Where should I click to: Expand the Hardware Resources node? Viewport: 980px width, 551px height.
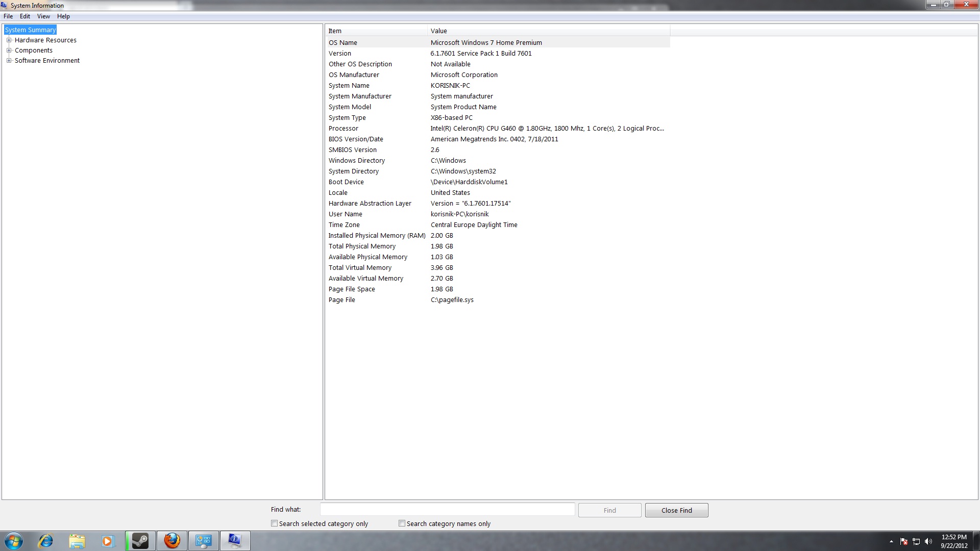pyautogui.click(x=9, y=40)
